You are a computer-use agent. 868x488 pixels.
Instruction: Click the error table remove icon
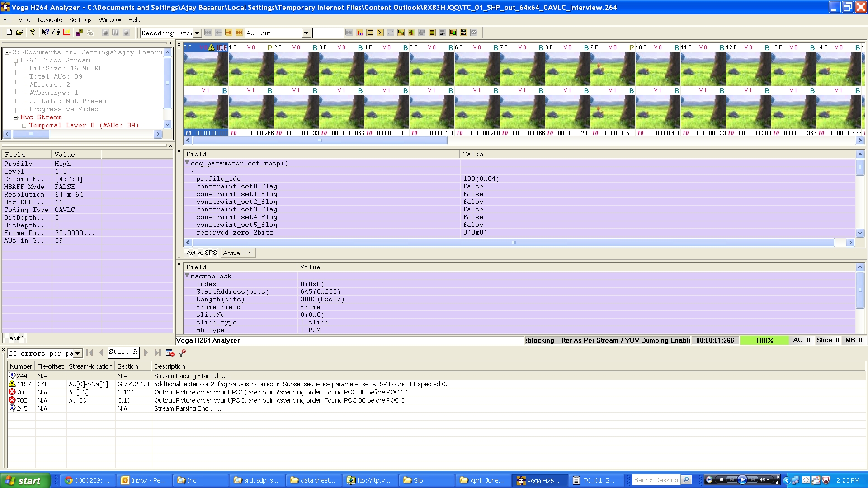[x=170, y=353]
